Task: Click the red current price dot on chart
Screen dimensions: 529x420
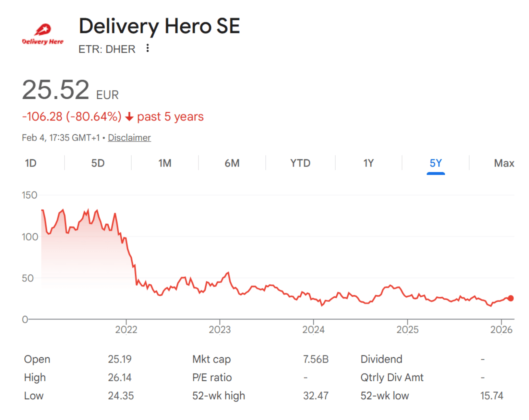Action: click(x=511, y=298)
